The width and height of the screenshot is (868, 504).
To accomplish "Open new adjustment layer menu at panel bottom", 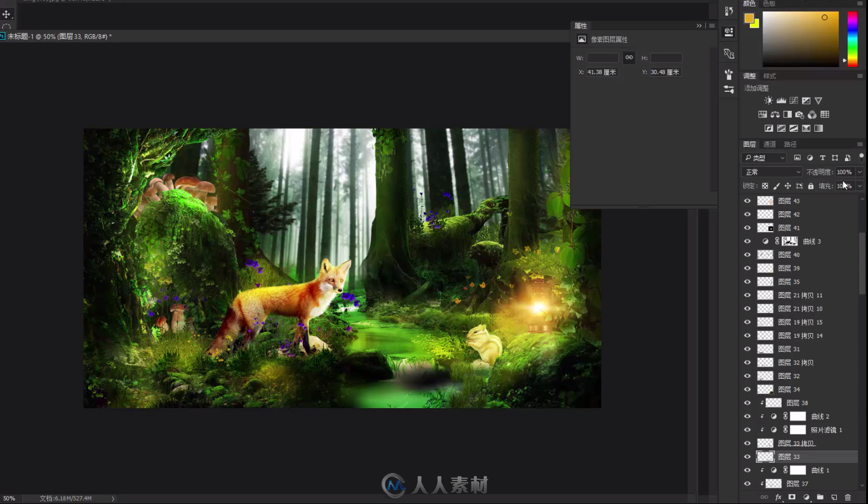I will pyautogui.click(x=806, y=497).
